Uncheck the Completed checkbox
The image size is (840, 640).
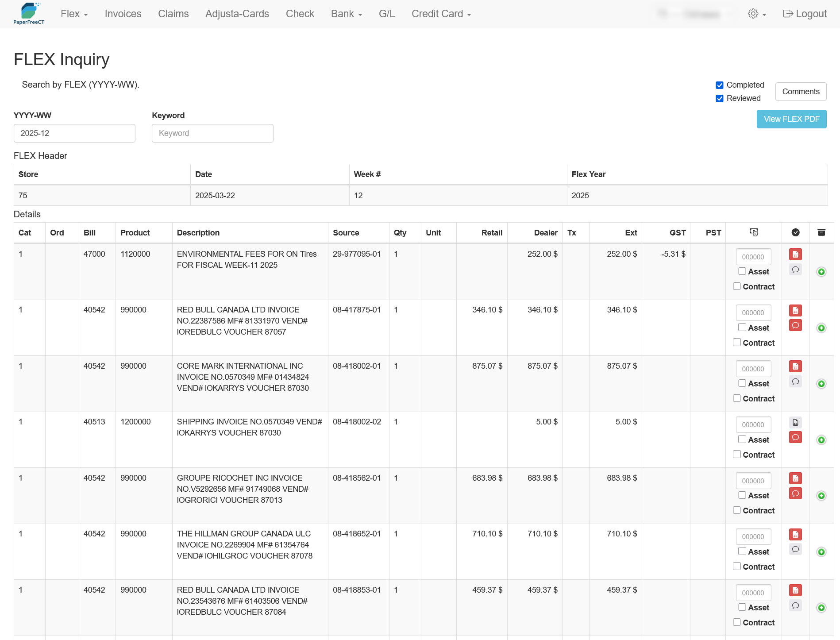[720, 85]
